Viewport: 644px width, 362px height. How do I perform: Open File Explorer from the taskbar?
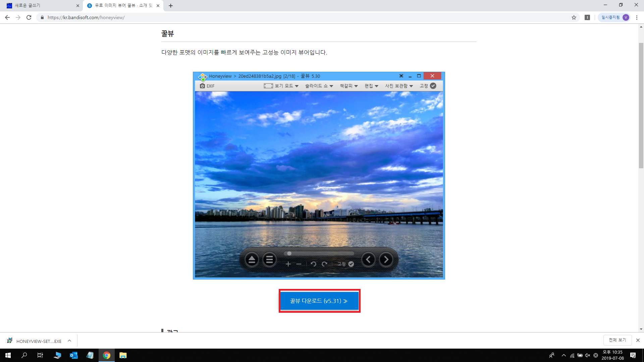tap(123, 355)
